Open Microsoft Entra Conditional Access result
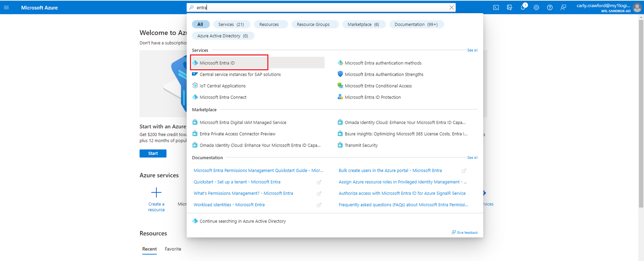The width and height of the screenshot is (644, 261). click(378, 86)
